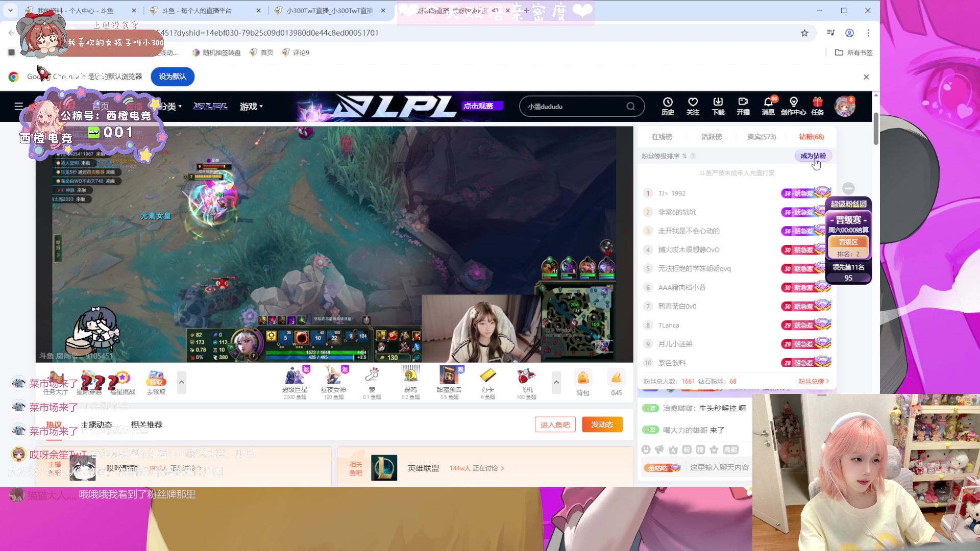Switch to the 贵宾(573) tab

(x=762, y=137)
